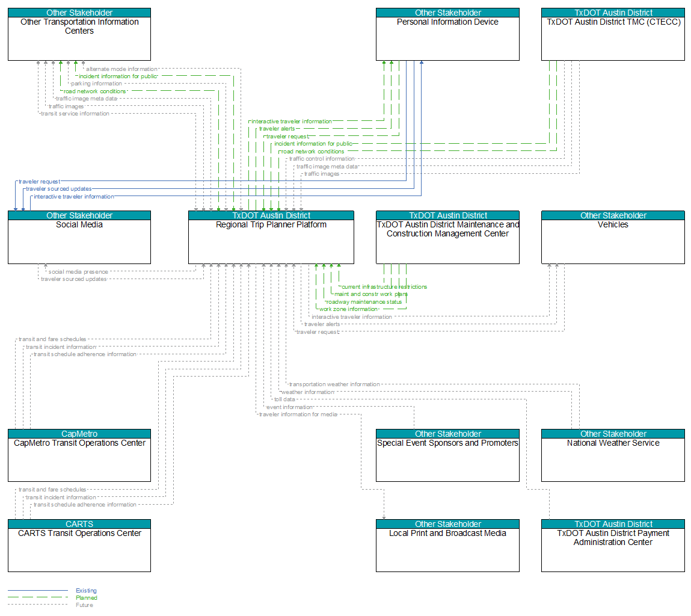The width and height of the screenshot is (691, 616).
Task: Select Local Print and Broadcast Media box
Action: pyautogui.click(x=447, y=546)
